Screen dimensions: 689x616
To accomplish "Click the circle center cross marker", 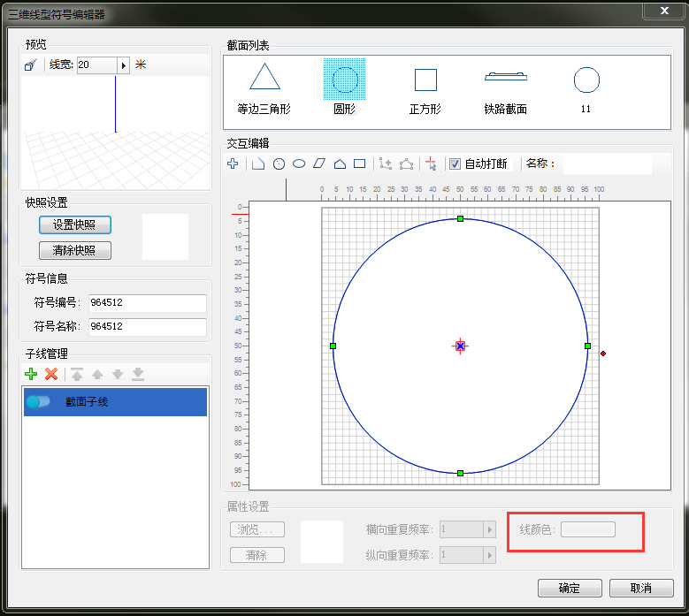I will point(460,346).
